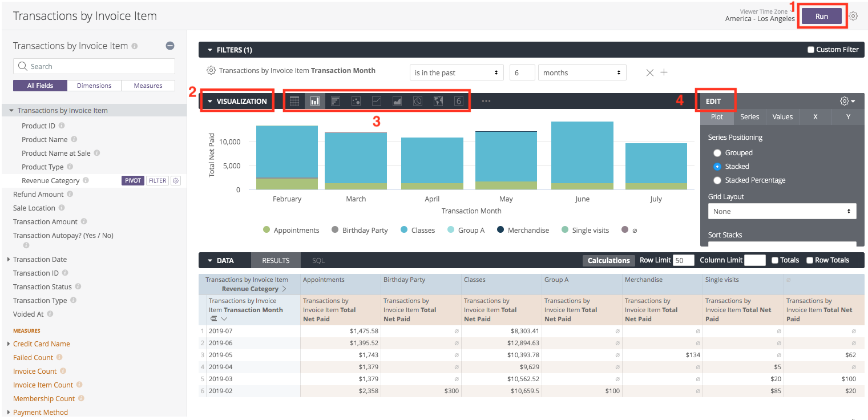868x420 pixels.
Task: Switch to scatterplot visualization icon
Action: coord(356,101)
